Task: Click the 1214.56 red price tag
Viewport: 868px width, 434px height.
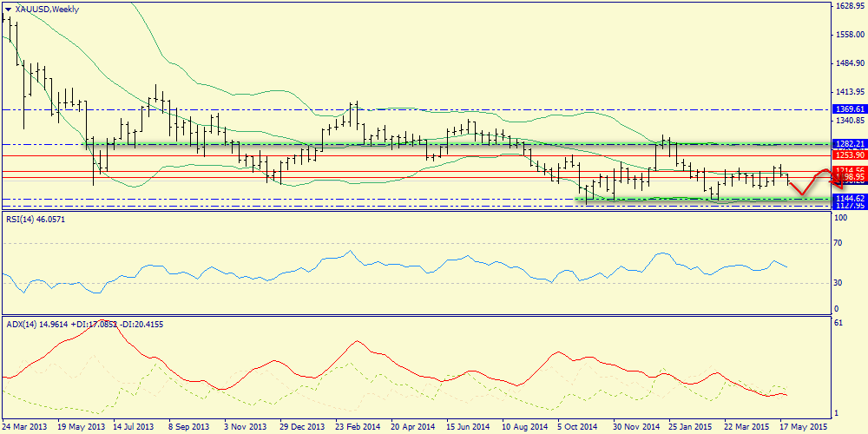Action: click(x=849, y=169)
